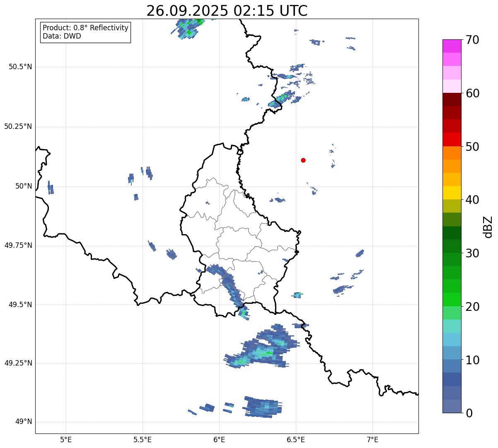Pick the magenta swatch at top of colorbar

click(x=452, y=46)
